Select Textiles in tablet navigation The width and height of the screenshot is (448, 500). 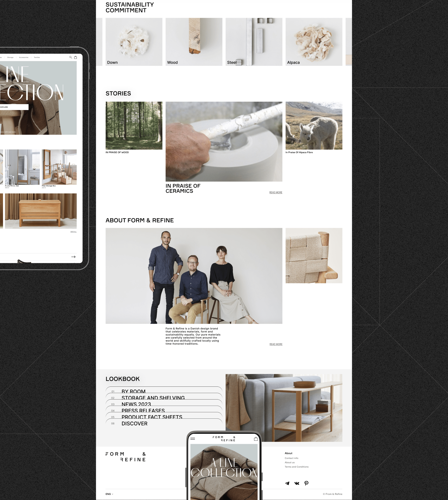click(x=37, y=57)
